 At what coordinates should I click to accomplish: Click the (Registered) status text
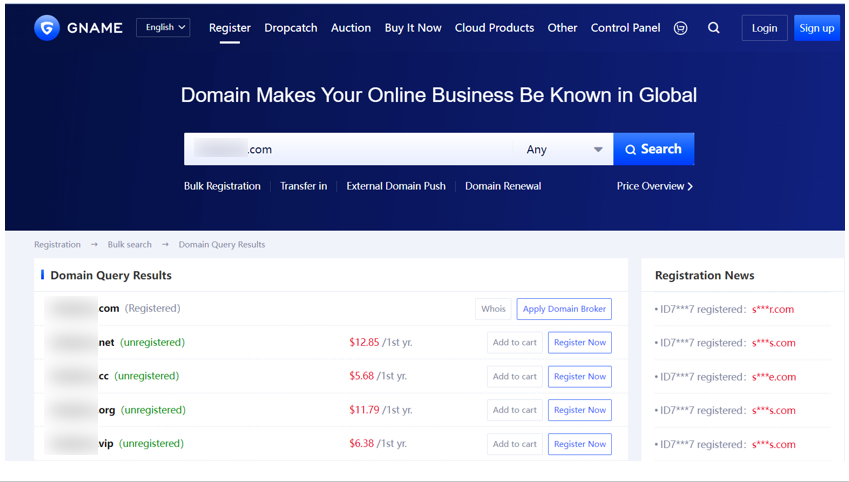[152, 308]
